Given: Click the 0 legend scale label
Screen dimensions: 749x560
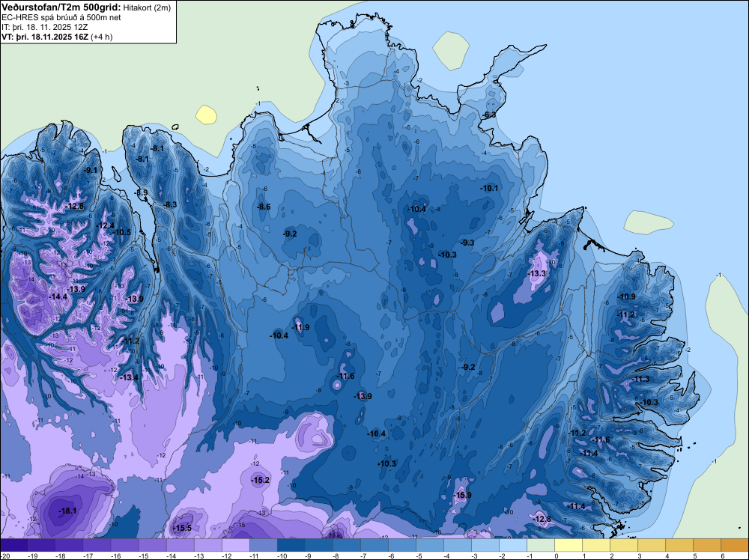Looking at the screenshot, I should [557, 556].
